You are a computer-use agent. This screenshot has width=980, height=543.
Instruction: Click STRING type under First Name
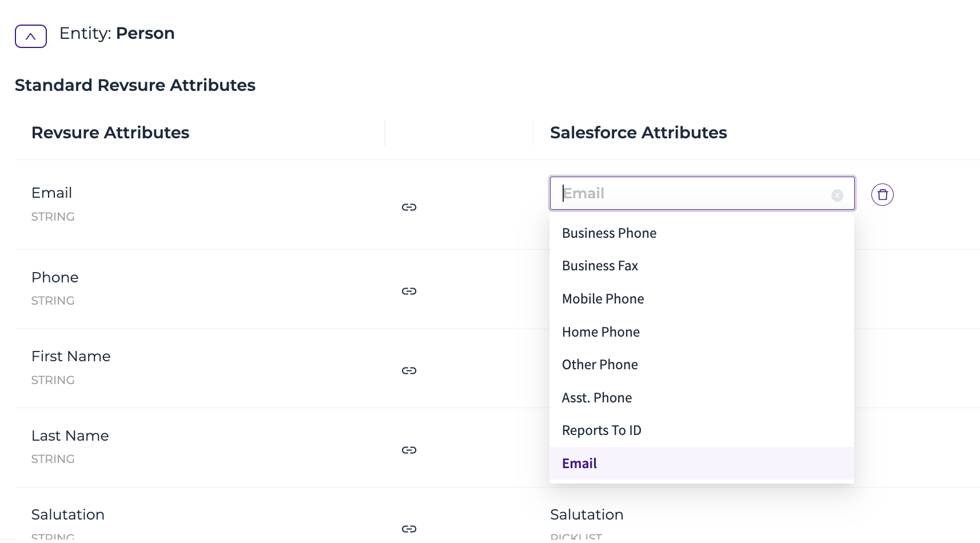pos(53,380)
